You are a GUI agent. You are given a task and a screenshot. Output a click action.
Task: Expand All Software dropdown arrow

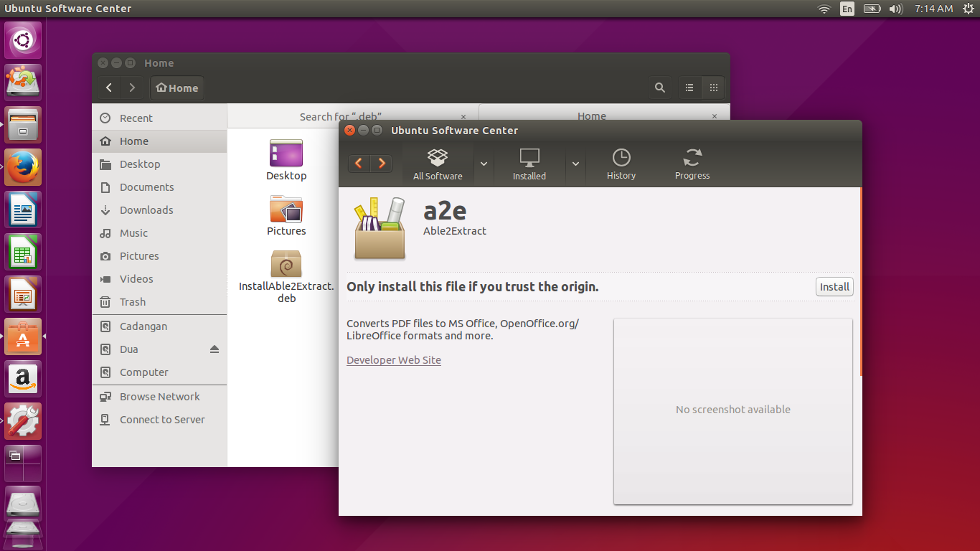coord(484,164)
